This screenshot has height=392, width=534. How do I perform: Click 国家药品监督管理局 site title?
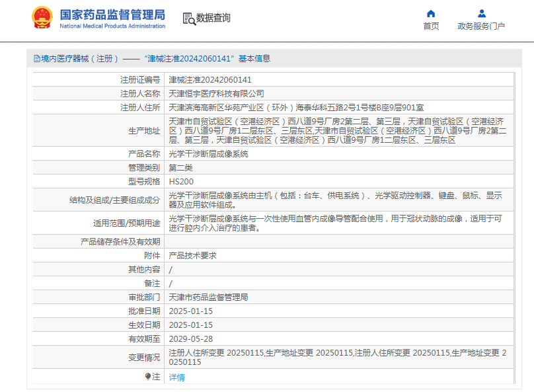point(112,15)
